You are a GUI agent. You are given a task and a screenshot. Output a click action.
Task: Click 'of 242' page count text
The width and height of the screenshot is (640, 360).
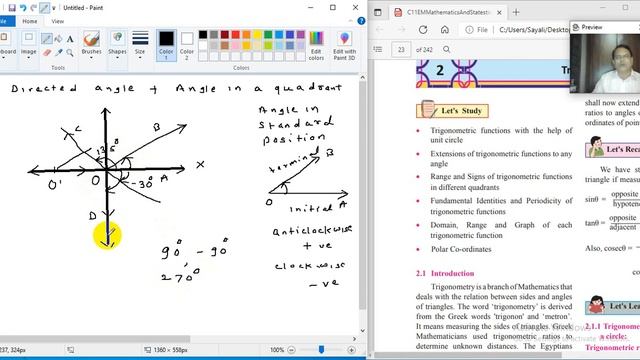click(x=424, y=49)
